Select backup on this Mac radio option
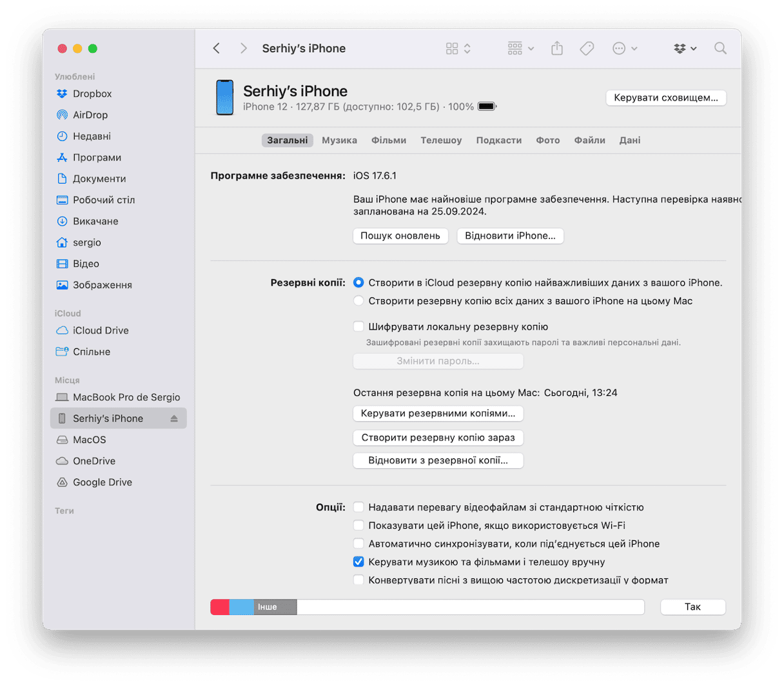The height and width of the screenshot is (686, 784). coord(358,301)
